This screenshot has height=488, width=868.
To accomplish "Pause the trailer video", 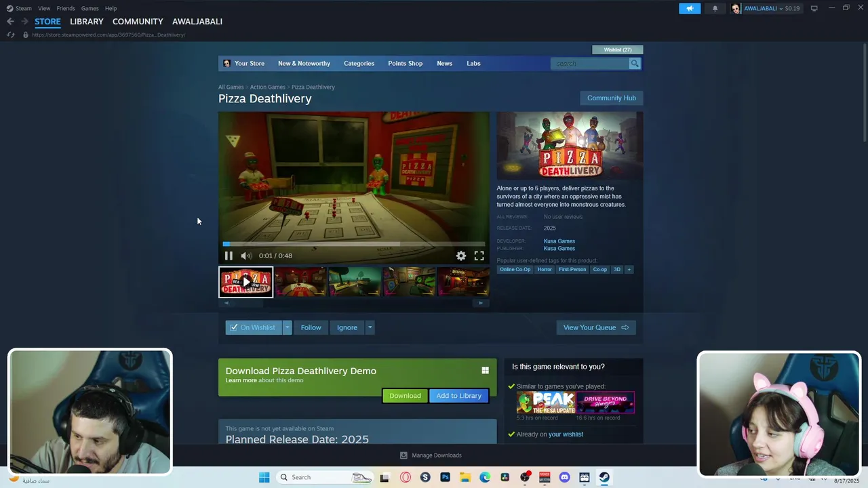I will pyautogui.click(x=229, y=256).
